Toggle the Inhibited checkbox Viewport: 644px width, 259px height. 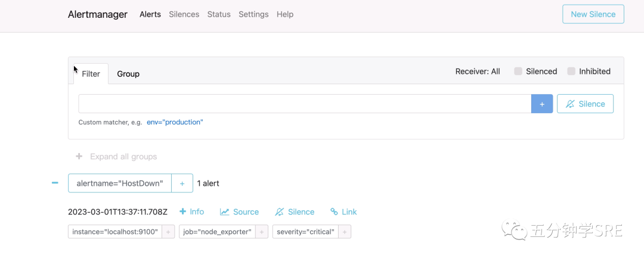coord(572,71)
